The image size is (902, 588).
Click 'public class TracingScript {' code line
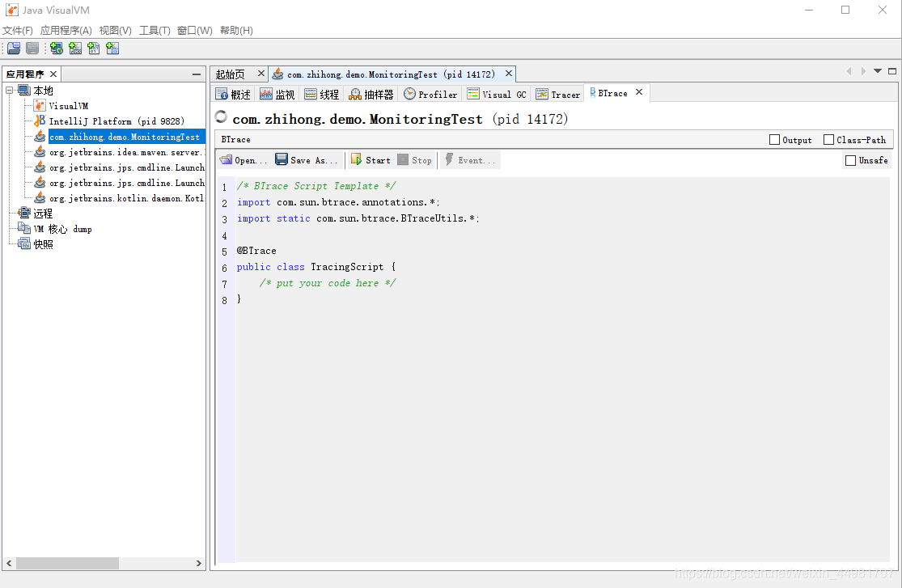click(316, 267)
